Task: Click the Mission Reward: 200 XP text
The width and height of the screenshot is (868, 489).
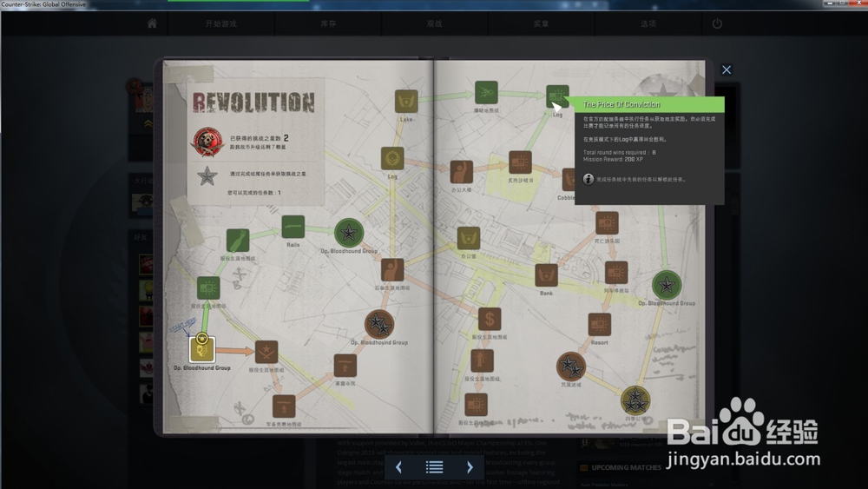Action: coord(613,159)
